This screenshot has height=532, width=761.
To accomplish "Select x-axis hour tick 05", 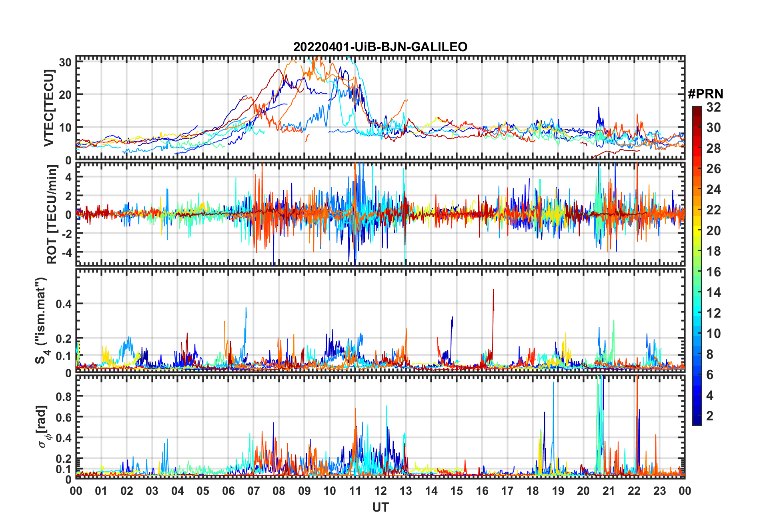I will pyautogui.click(x=203, y=491).
